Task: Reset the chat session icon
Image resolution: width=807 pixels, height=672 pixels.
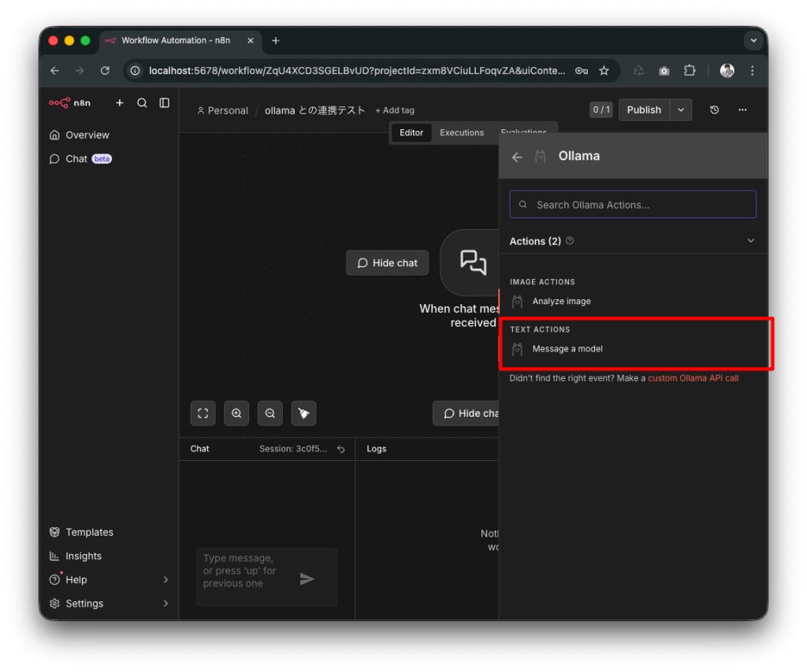Action: pos(340,449)
